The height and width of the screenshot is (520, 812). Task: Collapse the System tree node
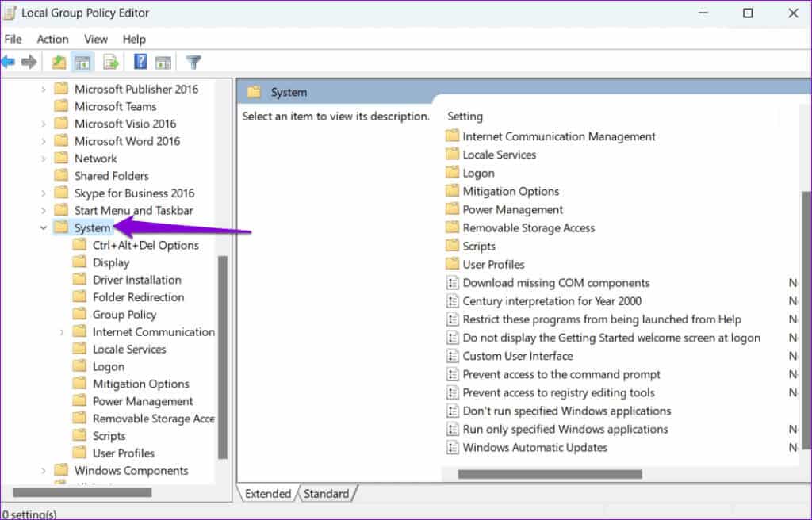click(44, 227)
